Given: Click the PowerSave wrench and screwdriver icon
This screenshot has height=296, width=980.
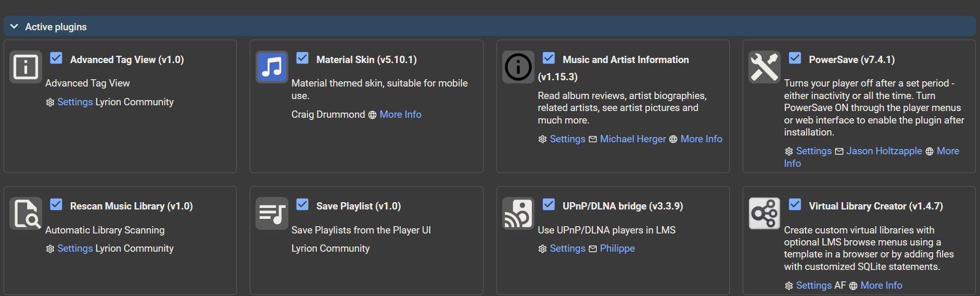Looking at the screenshot, I should pos(765,67).
